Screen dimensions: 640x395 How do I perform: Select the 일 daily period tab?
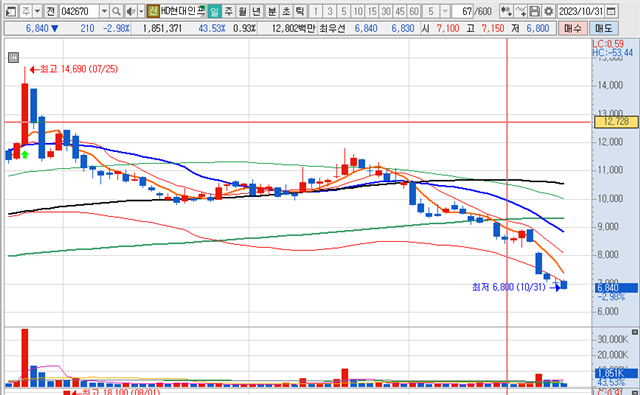214,11
